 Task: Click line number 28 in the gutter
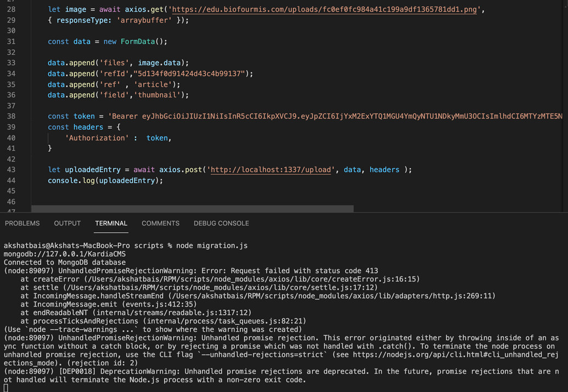click(11, 9)
